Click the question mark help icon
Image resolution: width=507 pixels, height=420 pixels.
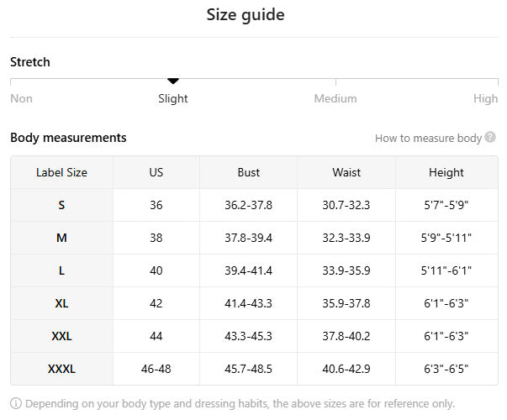(x=490, y=138)
